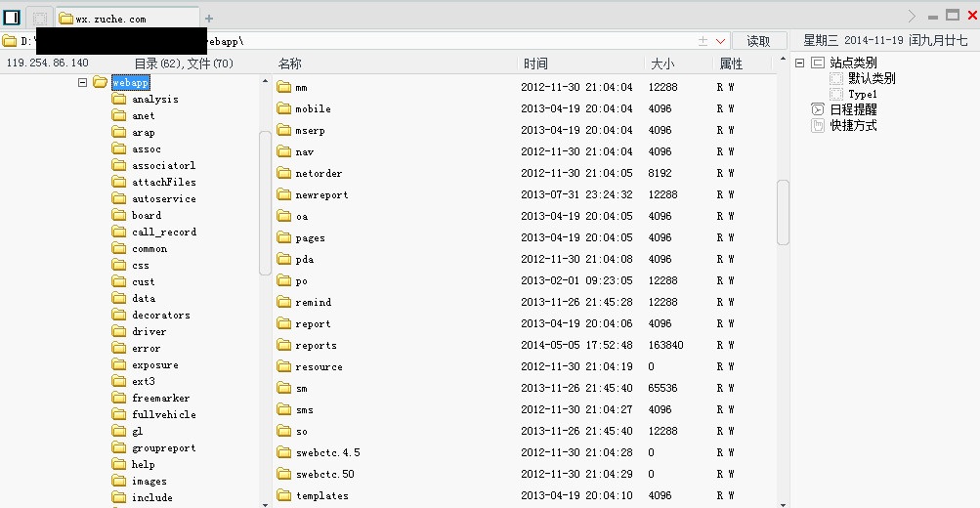Screen dimensions: 980x508
Task: Select the netorder folder in file list
Action: coord(319,173)
